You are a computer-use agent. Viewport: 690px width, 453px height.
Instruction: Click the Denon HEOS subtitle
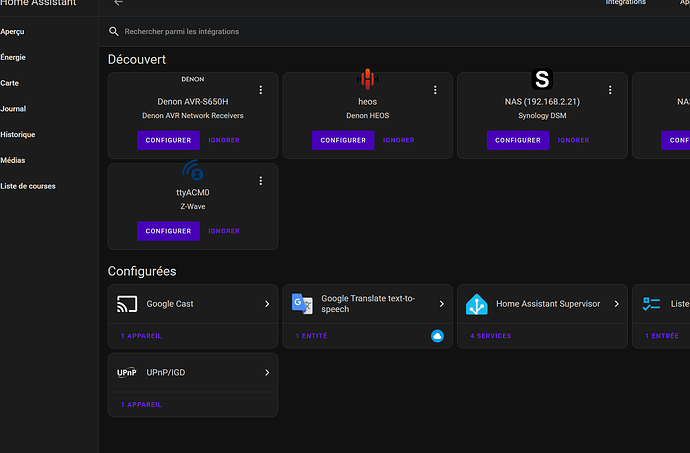click(367, 116)
